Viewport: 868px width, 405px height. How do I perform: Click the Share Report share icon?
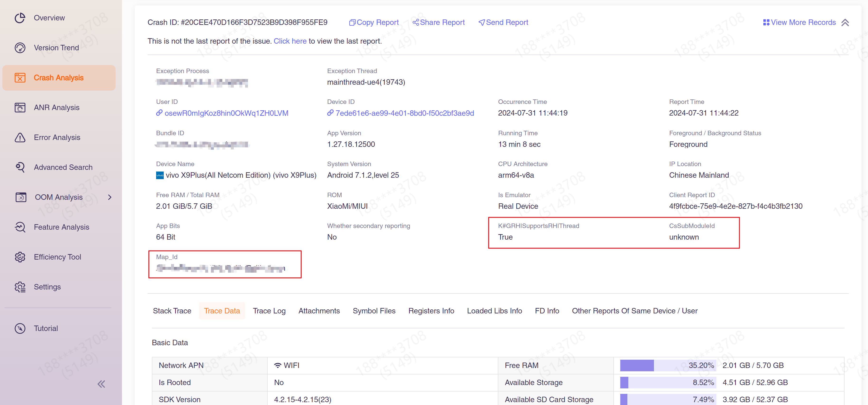[x=416, y=22]
